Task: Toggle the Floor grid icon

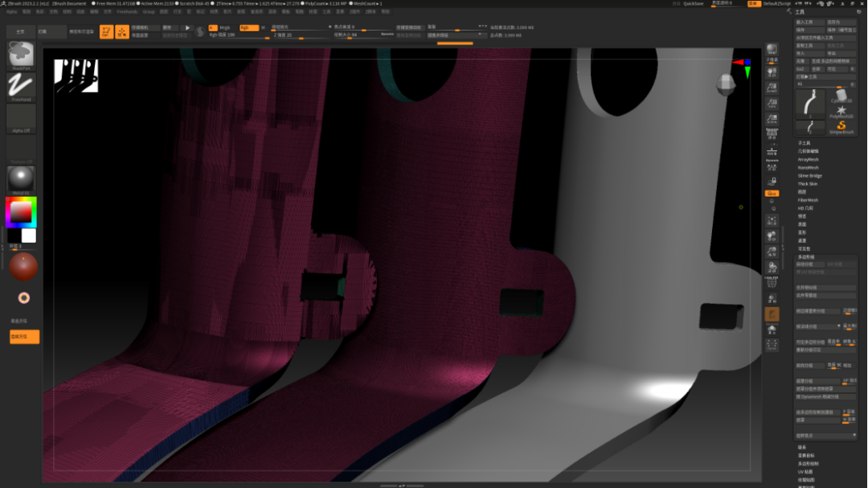Action: click(x=772, y=152)
